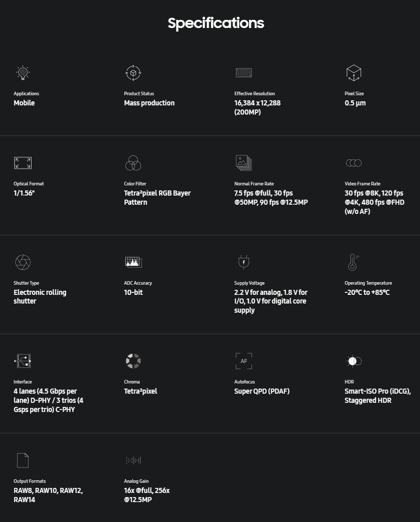Click the Applications lightbulb icon
This screenshot has height=522, width=420.
click(x=22, y=73)
